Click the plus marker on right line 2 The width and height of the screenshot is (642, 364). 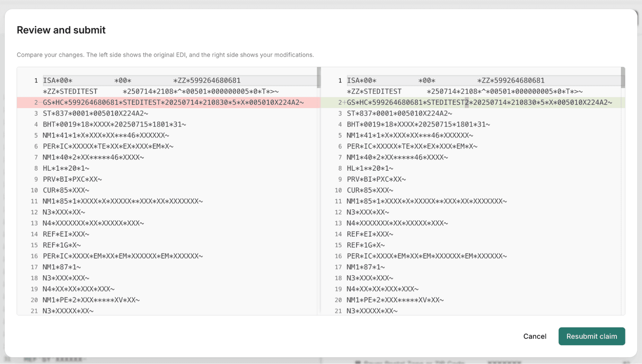pyautogui.click(x=344, y=102)
